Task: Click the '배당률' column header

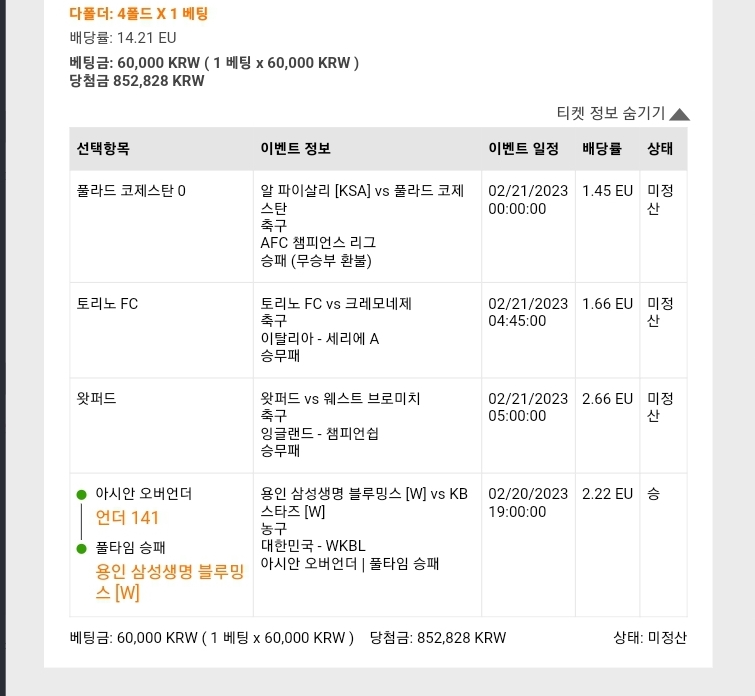Action: pos(602,148)
